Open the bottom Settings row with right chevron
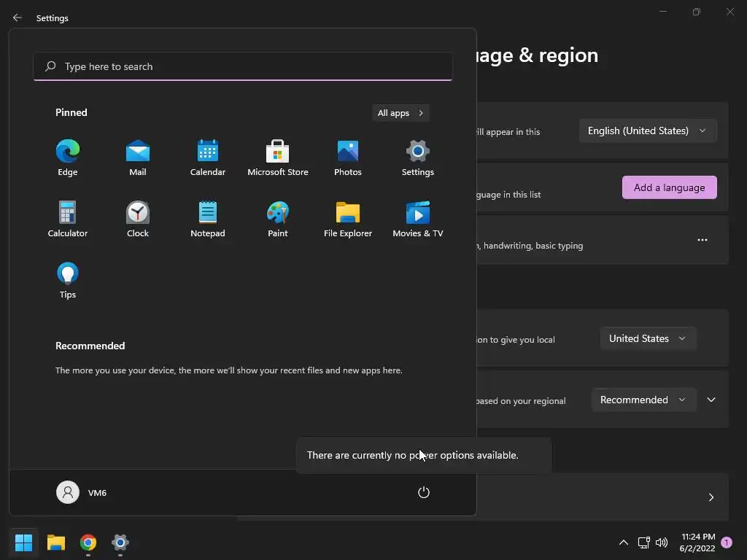This screenshot has height=560, width=747. 603,497
